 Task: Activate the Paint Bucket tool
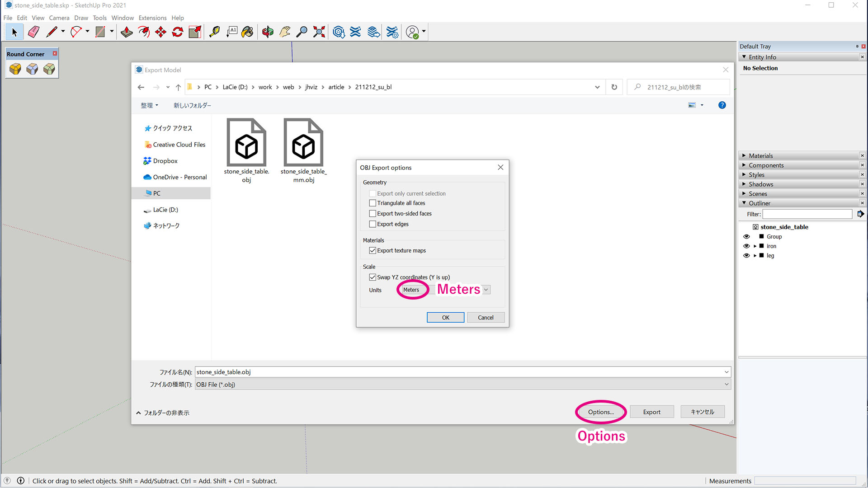pos(248,32)
